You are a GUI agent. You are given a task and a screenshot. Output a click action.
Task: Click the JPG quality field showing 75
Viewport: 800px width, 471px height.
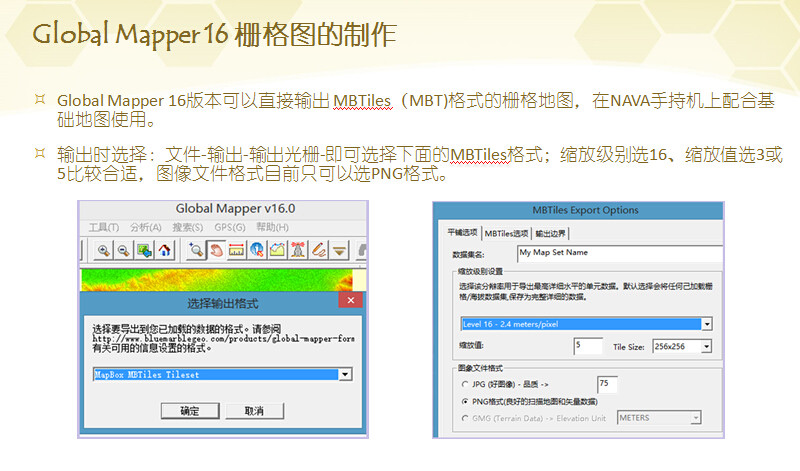[607, 384]
